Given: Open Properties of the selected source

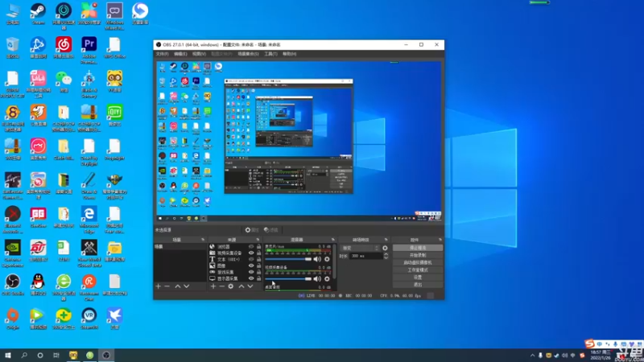Looking at the screenshot, I should [252, 230].
